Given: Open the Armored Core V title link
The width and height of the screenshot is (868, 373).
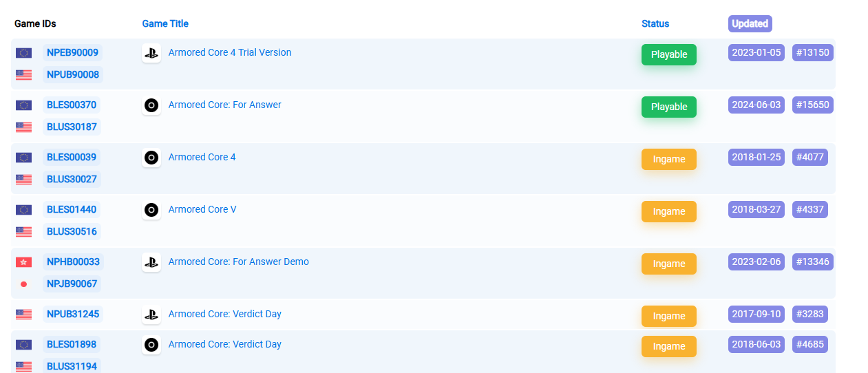Looking at the screenshot, I should click(202, 209).
